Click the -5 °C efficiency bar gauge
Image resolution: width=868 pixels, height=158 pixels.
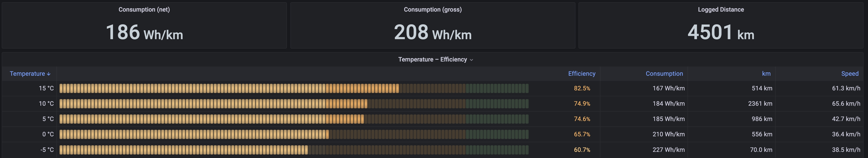pyautogui.click(x=294, y=150)
